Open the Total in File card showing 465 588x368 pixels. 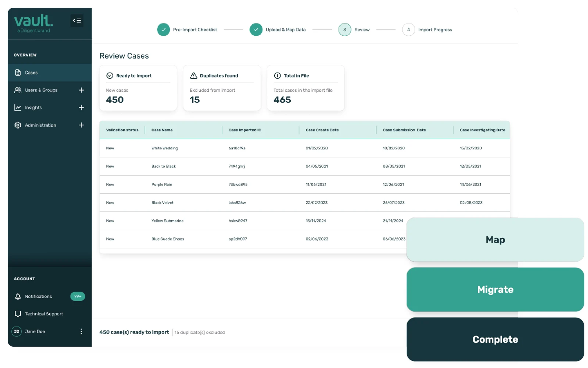click(x=306, y=88)
